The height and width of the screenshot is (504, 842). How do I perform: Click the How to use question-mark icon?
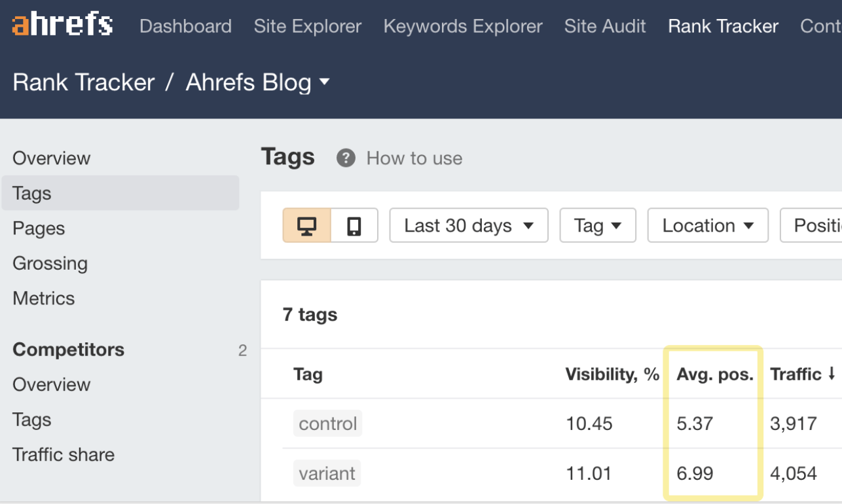346,158
